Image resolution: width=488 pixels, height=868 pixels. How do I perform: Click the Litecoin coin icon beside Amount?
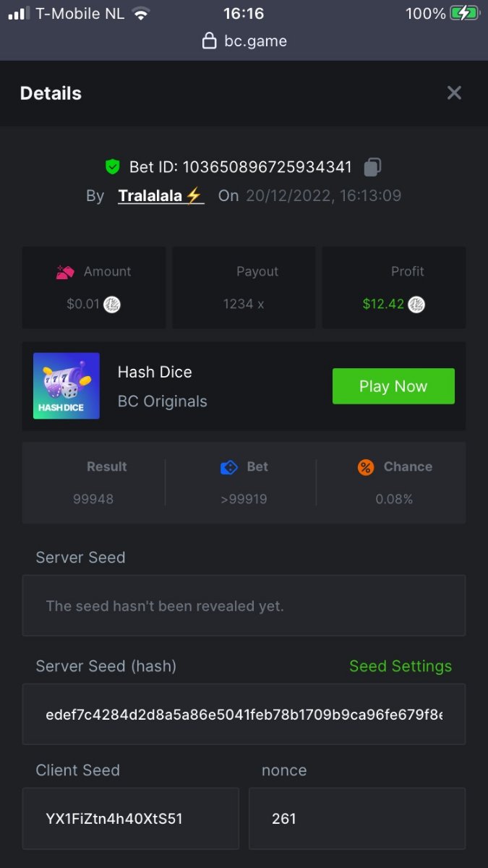pos(112,305)
